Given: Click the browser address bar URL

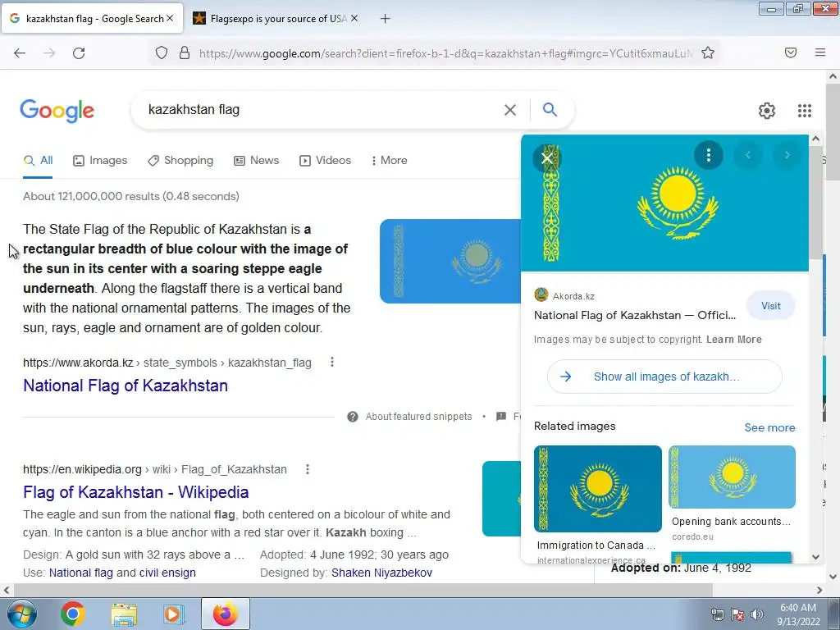Looking at the screenshot, I should tap(445, 53).
